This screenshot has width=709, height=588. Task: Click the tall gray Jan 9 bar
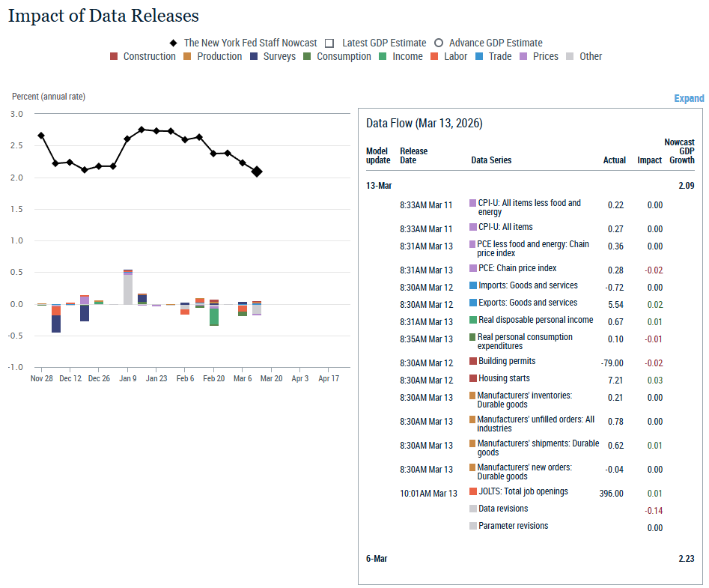tap(128, 288)
